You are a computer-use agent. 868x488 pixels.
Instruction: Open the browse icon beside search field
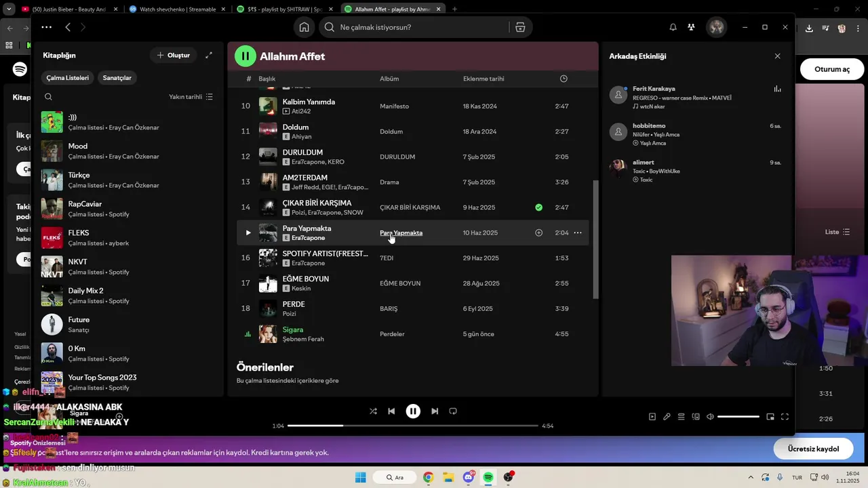pyautogui.click(x=520, y=27)
